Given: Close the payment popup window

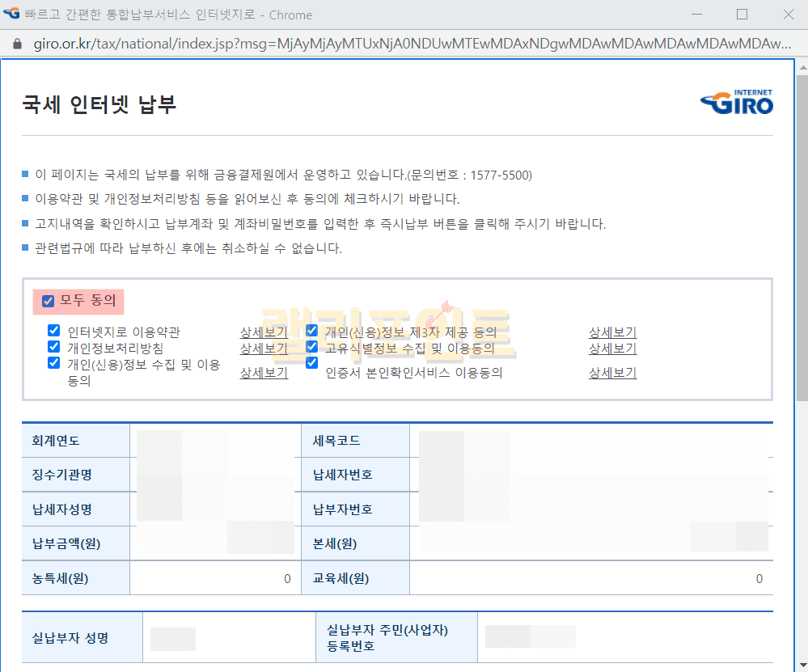Looking at the screenshot, I should coord(789,15).
